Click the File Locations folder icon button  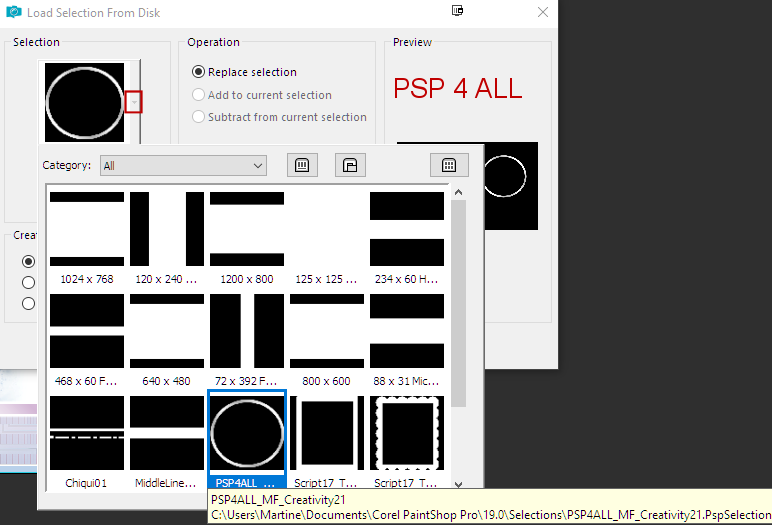tap(349, 165)
